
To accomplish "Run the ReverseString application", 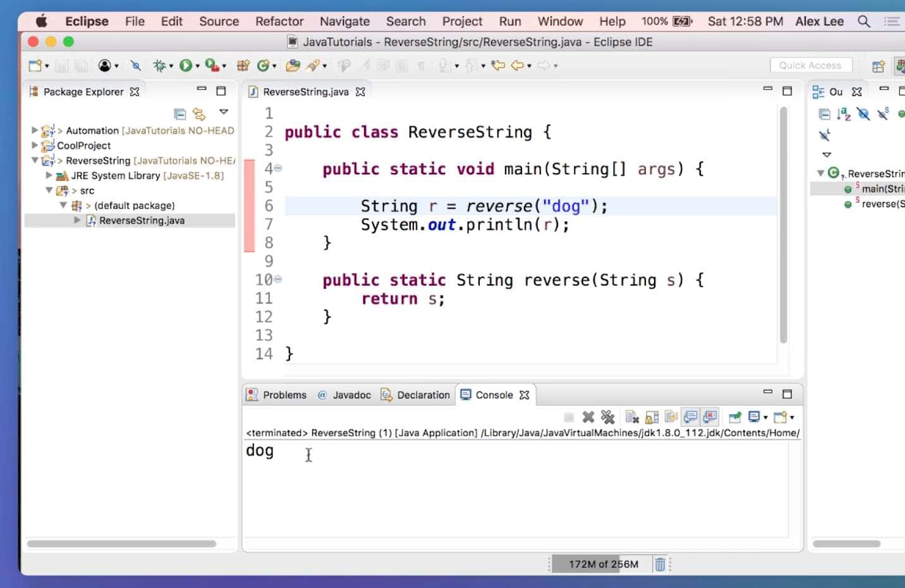I will point(185,64).
